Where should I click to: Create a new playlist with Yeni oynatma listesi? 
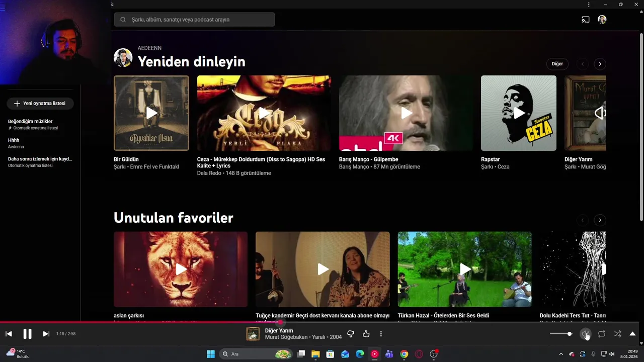(40, 103)
